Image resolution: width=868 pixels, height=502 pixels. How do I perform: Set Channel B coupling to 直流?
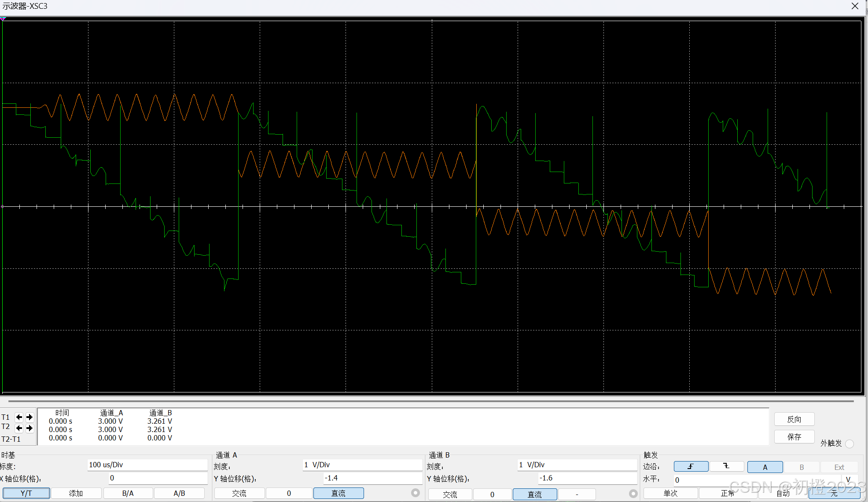(535, 495)
